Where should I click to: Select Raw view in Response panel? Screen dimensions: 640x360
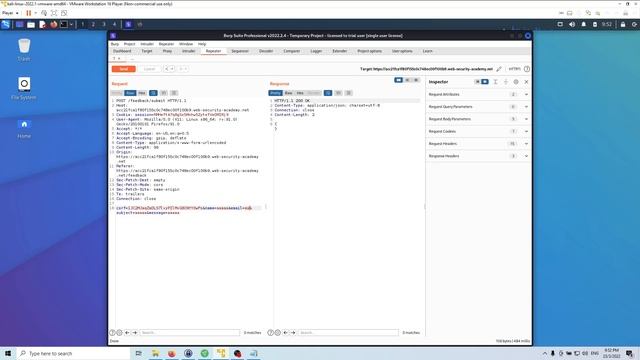[x=289, y=93]
